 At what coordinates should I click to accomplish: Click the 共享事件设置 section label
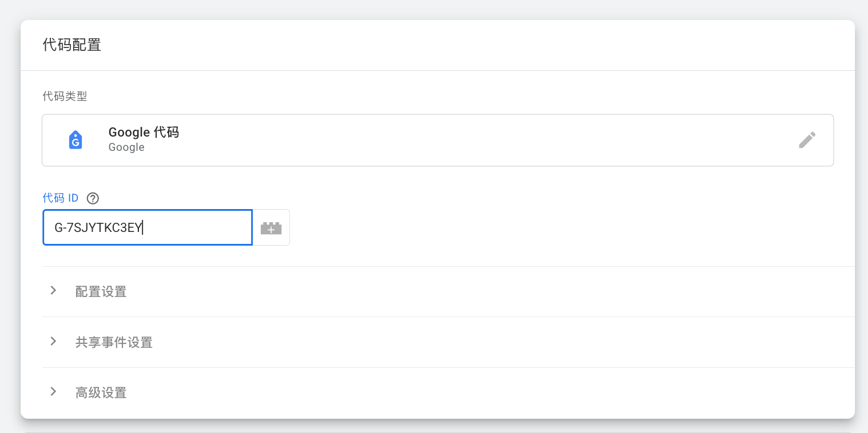114,343
